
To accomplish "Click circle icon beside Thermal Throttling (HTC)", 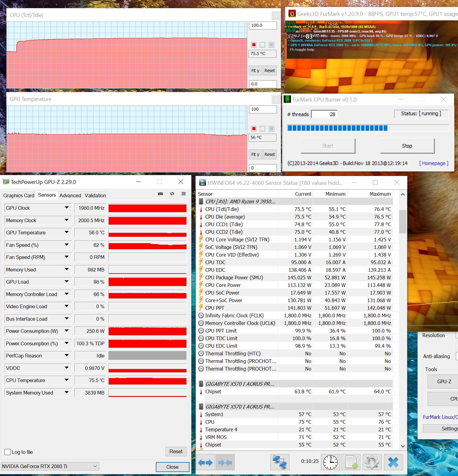I will coord(201,354).
